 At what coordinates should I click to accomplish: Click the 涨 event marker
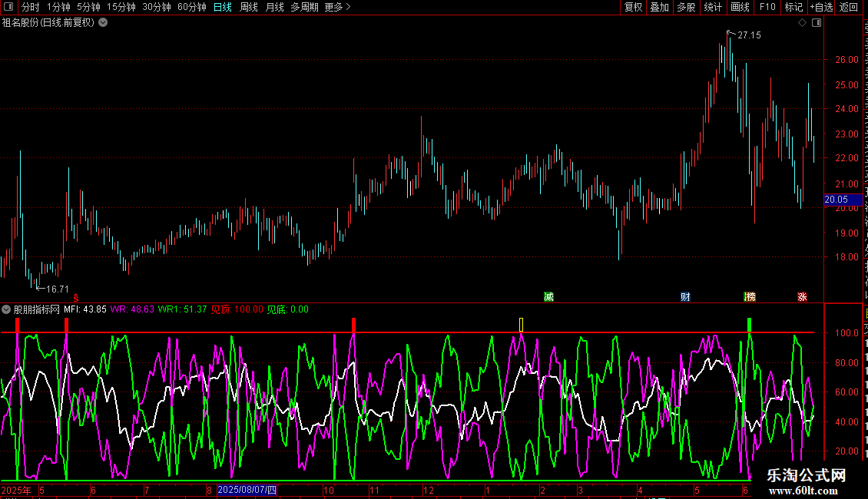[x=802, y=297]
